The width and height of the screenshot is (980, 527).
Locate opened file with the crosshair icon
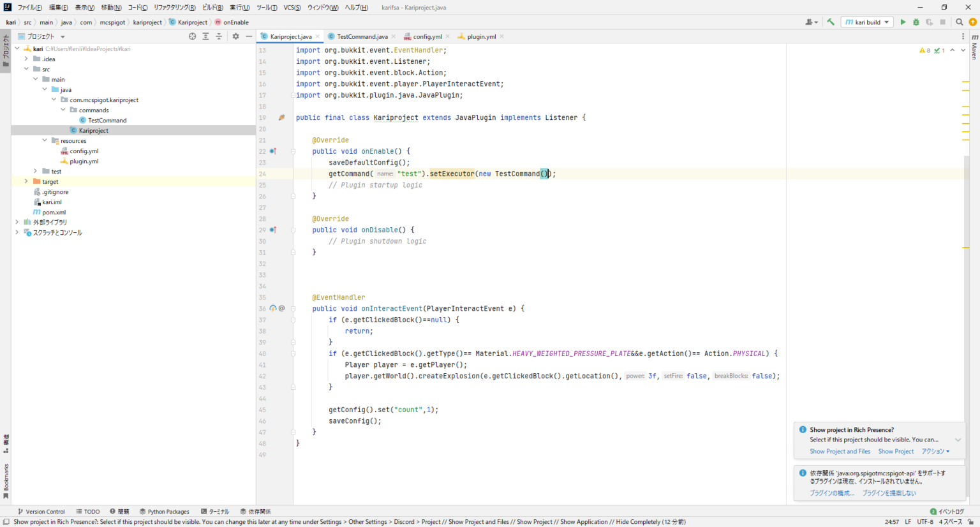(192, 36)
